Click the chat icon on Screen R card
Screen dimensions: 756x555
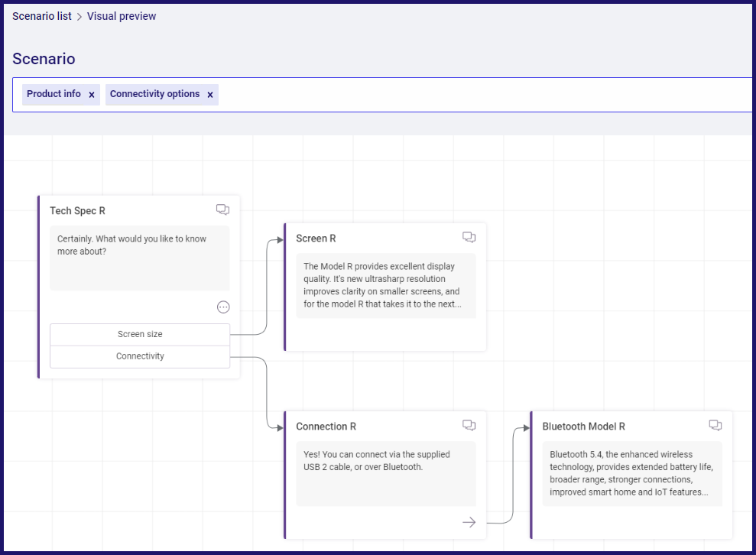469,237
